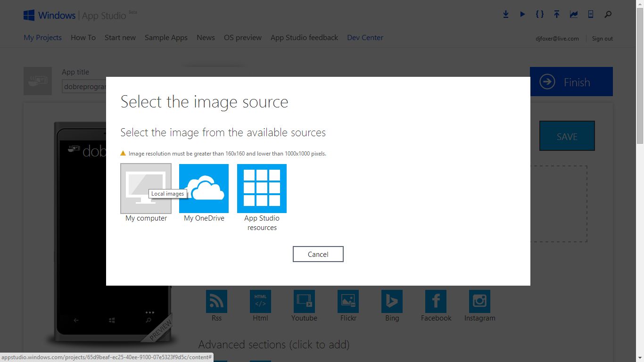Click the image resolution warning text
Viewport: 644px width, 362px height.
click(x=227, y=154)
